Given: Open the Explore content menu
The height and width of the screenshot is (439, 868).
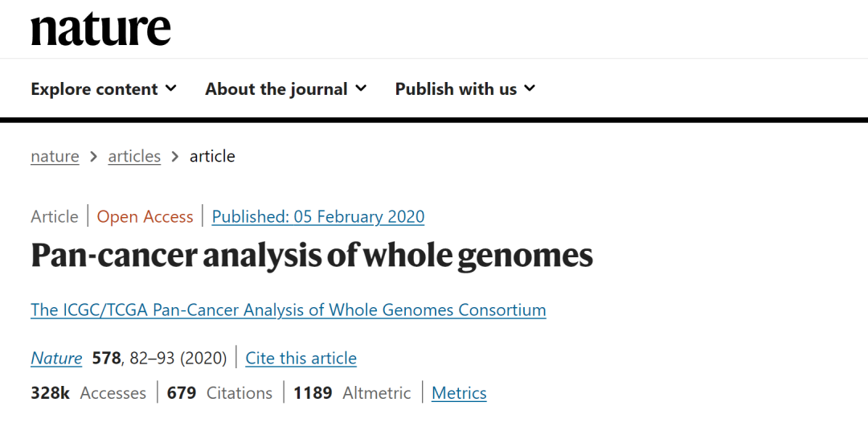Looking at the screenshot, I should pos(104,88).
